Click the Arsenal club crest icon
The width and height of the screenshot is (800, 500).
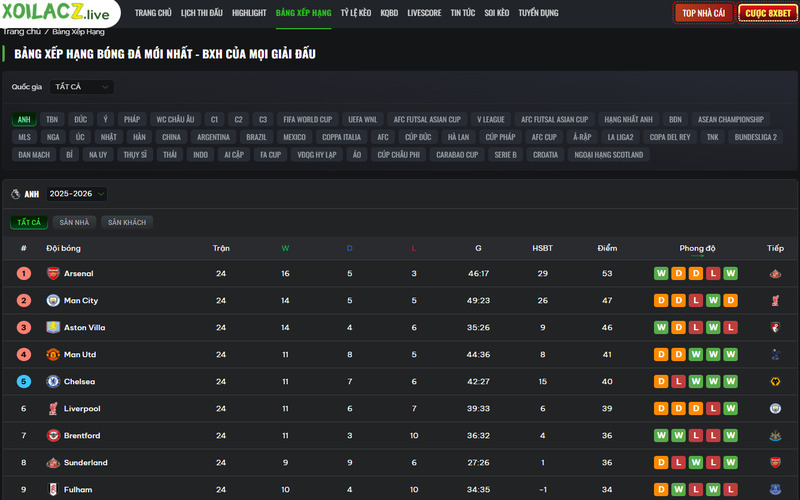[53, 273]
